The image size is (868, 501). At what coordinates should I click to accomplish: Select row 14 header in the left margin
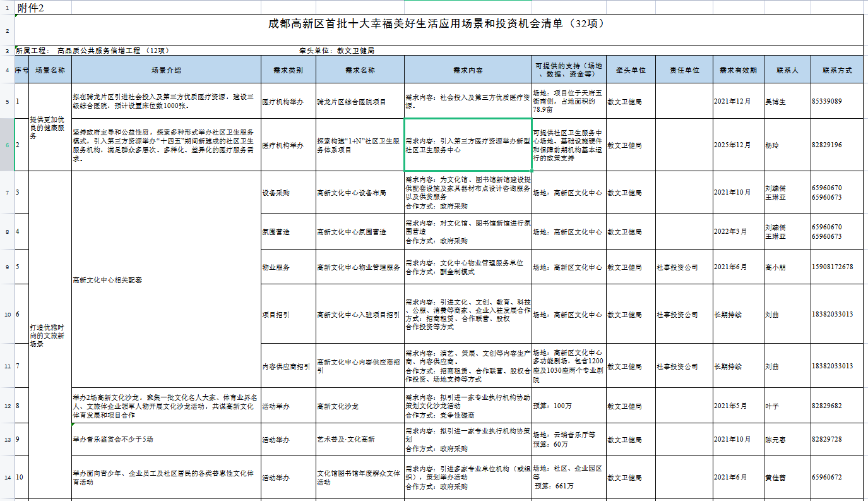[7, 477]
